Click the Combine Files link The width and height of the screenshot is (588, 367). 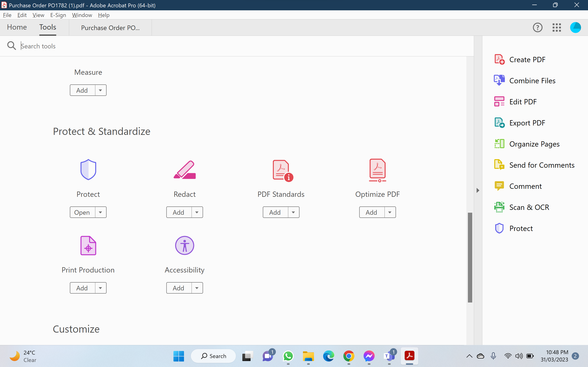(532, 80)
